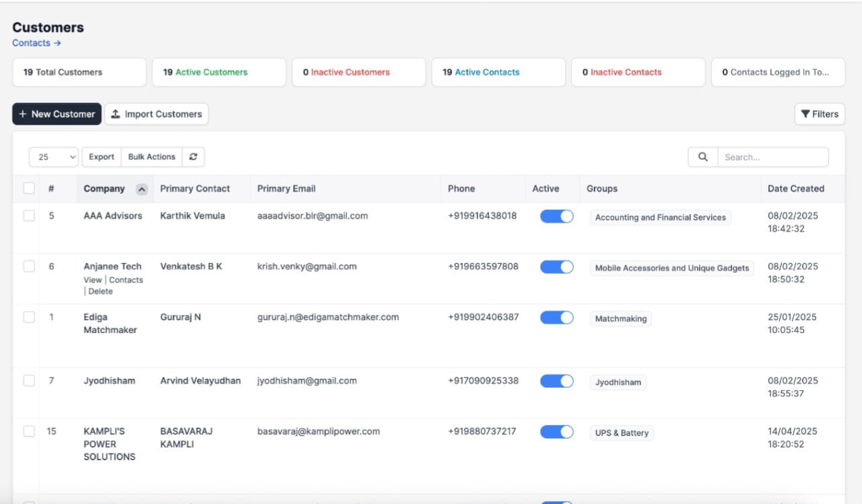
Task: Click into the Search input field
Action: tap(772, 157)
